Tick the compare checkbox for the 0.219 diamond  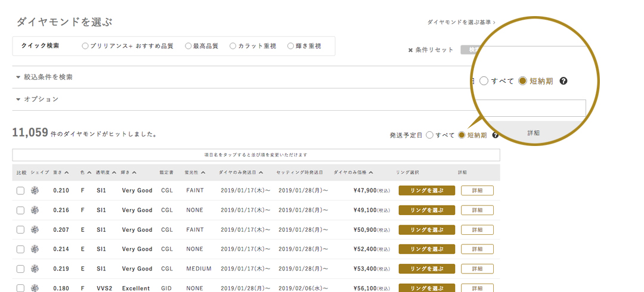[20, 269]
